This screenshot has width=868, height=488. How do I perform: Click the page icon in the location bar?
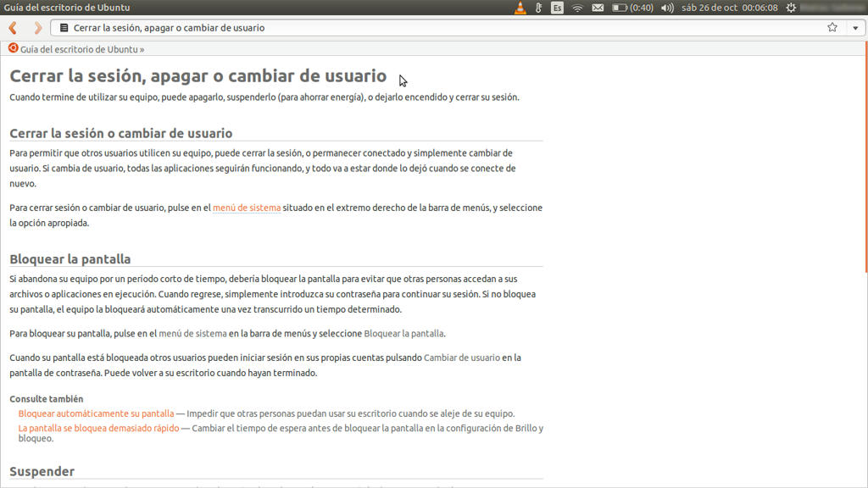(64, 28)
